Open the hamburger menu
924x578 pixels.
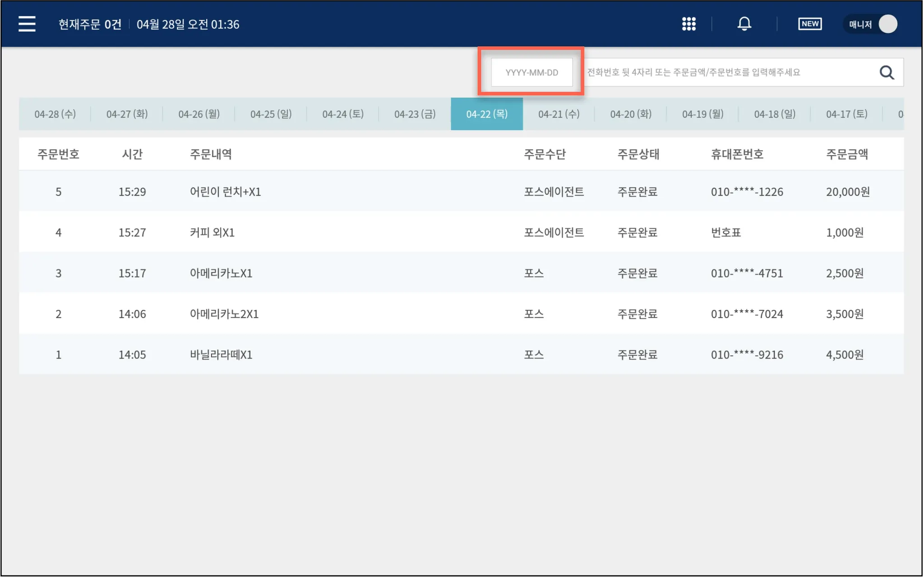[27, 24]
